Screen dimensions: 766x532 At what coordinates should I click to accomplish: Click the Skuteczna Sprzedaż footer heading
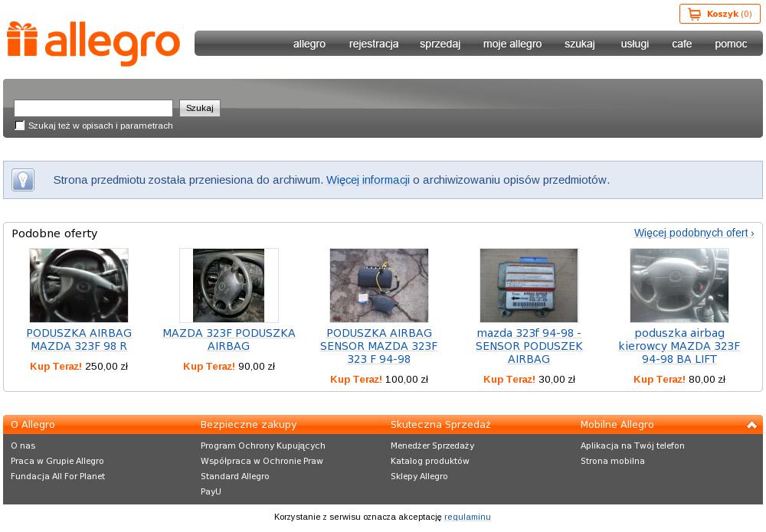(x=440, y=425)
